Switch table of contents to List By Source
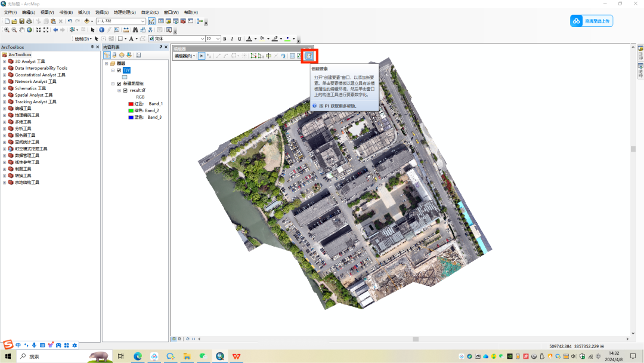This screenshot has width=644, height=363. (x=114, y=55)
